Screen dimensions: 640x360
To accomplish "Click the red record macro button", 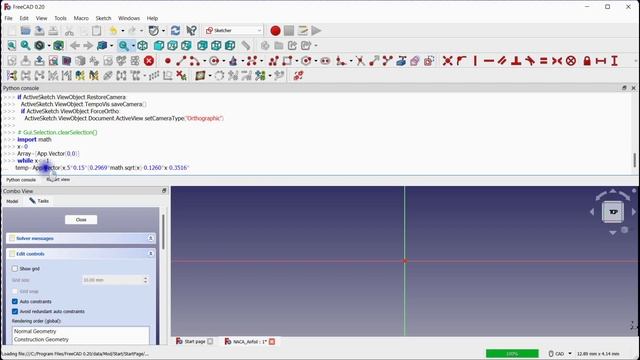I will coord(275,31).
